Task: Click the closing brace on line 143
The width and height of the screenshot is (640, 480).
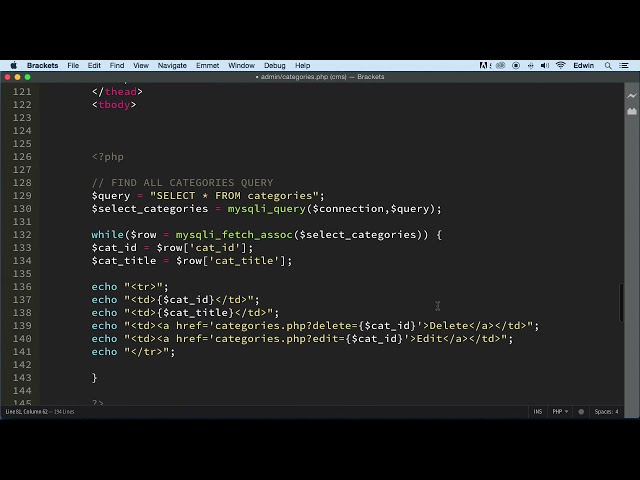Action: point(94,378)
